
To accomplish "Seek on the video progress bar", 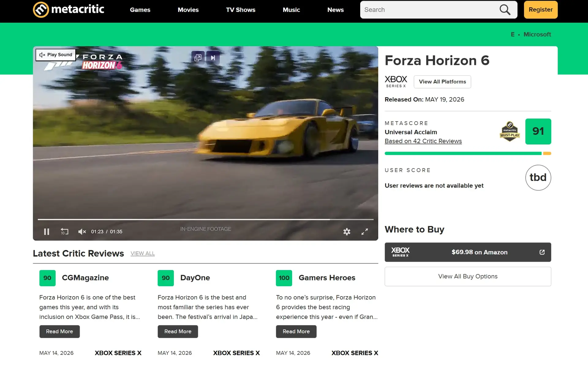I will tap(205, 219).
